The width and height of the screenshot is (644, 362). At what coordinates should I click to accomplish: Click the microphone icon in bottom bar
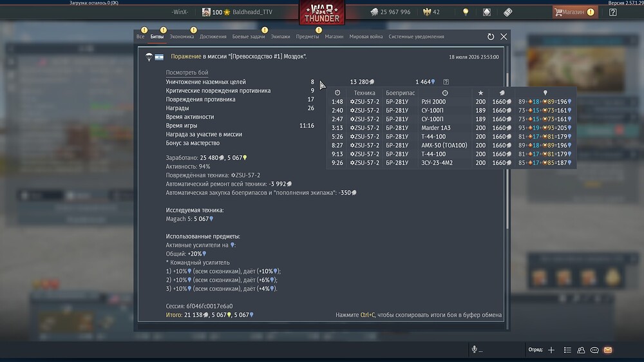(475, 349)
